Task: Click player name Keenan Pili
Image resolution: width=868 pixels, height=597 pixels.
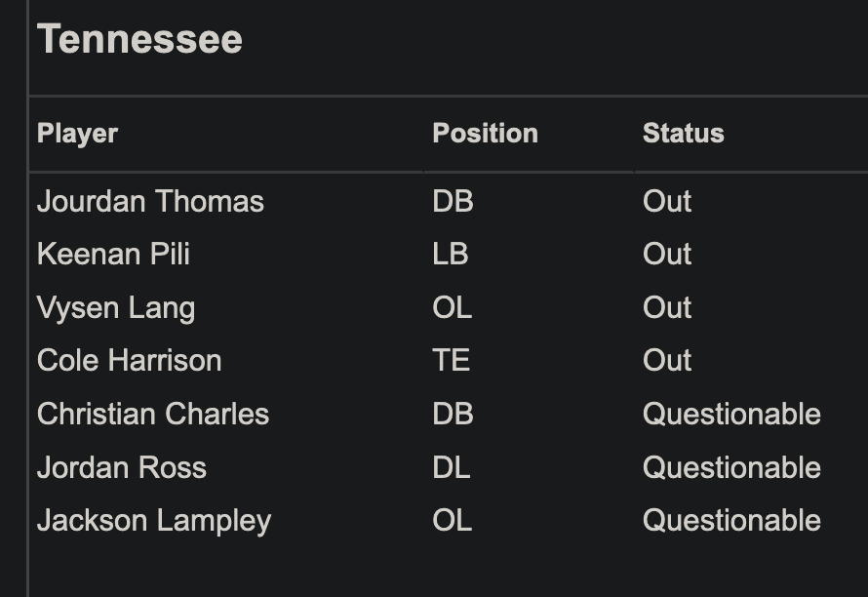Action: [x=113, y=255]
